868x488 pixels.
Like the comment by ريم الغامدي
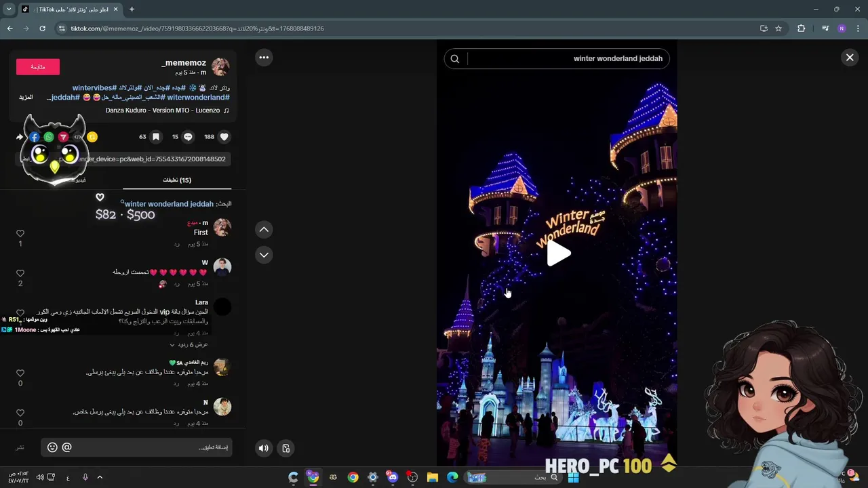20,373
